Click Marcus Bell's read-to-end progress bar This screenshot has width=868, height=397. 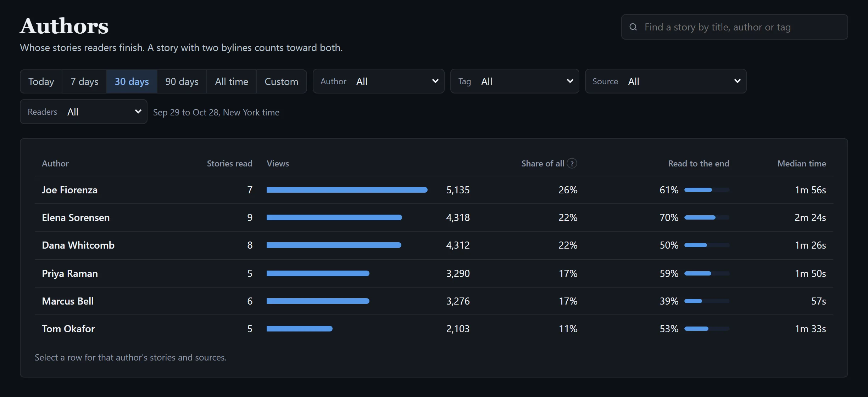pyautogui.click(x=707, y=301)
